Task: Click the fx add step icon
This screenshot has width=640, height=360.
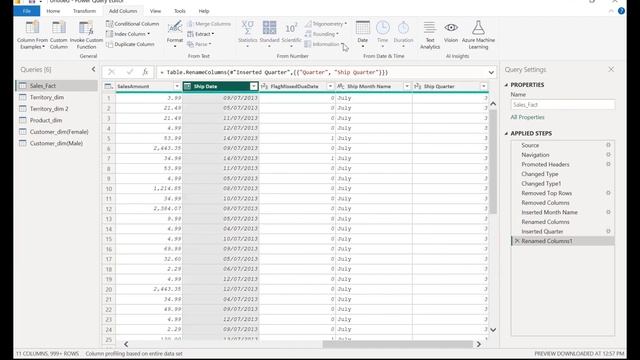Action: (x=145, y=72)
